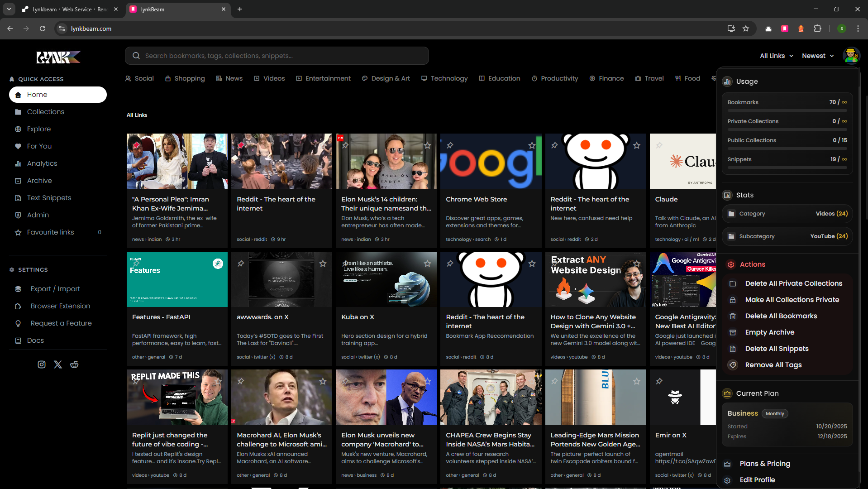Pin the Chrome Web Store bookmark card
868x489 pixels.
pos(450,145)
